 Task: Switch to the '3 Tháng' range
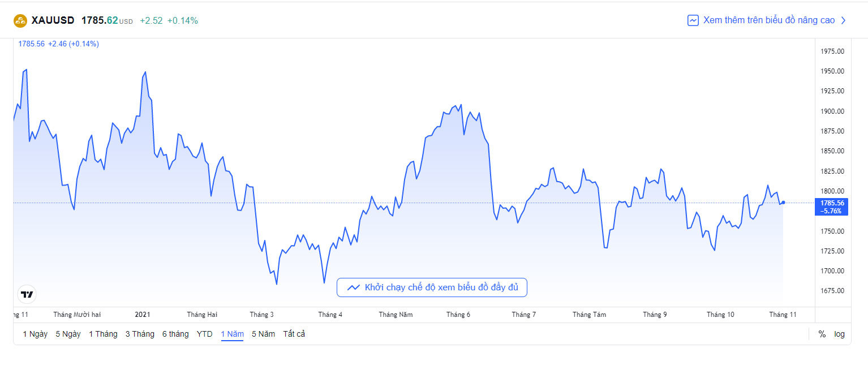coord(140,334)
